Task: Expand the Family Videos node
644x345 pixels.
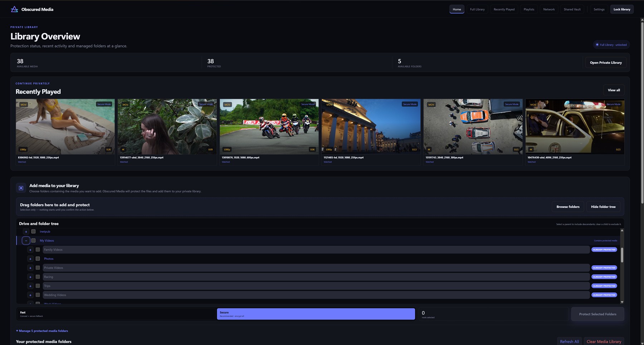Action: tap(30, 250)
